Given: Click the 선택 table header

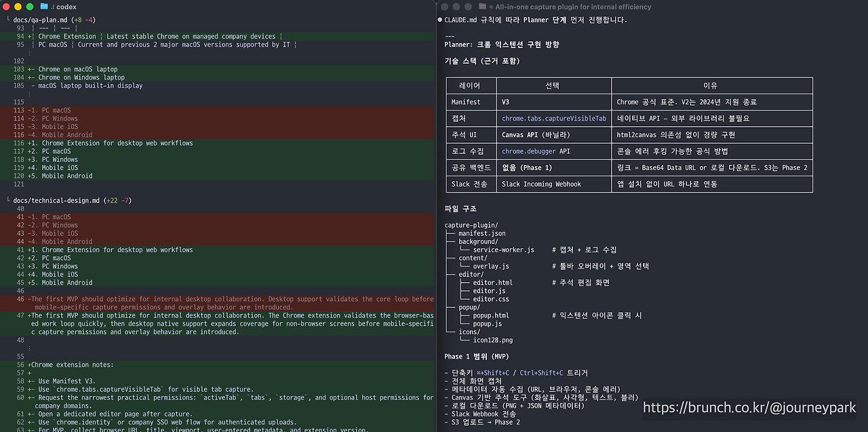Looking at the screenshot, I should [553, 85].
